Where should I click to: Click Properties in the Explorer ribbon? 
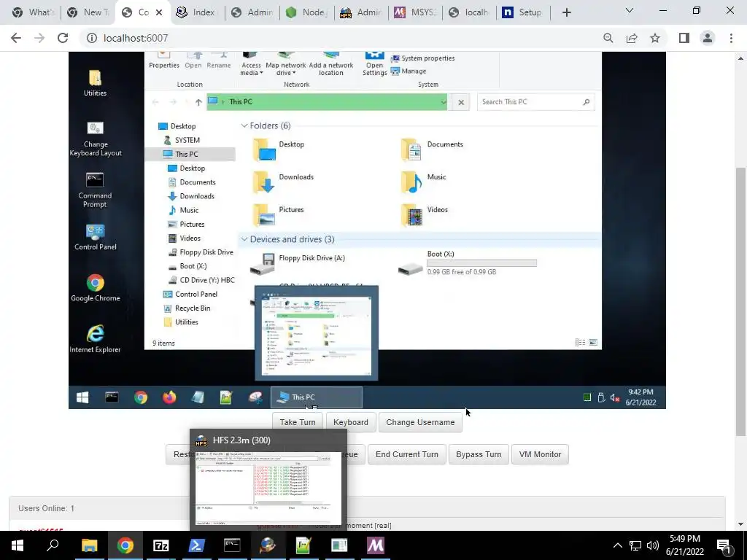tap(164, 61)
